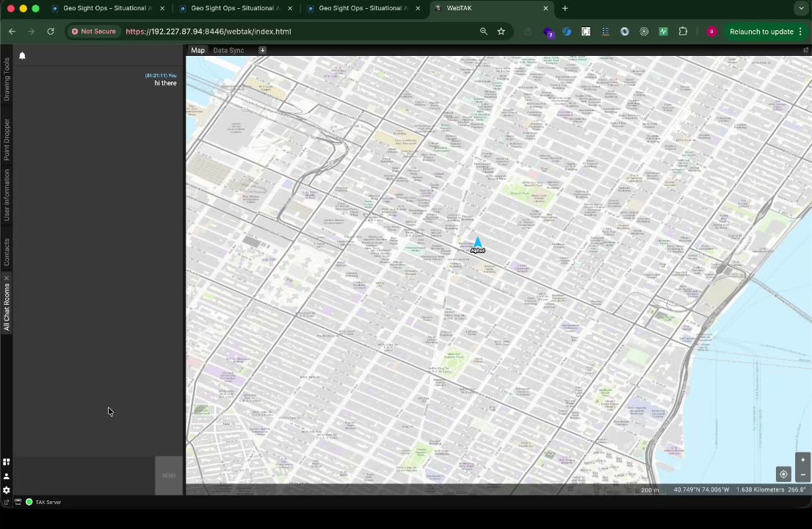Open Chrome three-dot menu
Viewport: 812px width, 529px height.
[x=800, y=32]
